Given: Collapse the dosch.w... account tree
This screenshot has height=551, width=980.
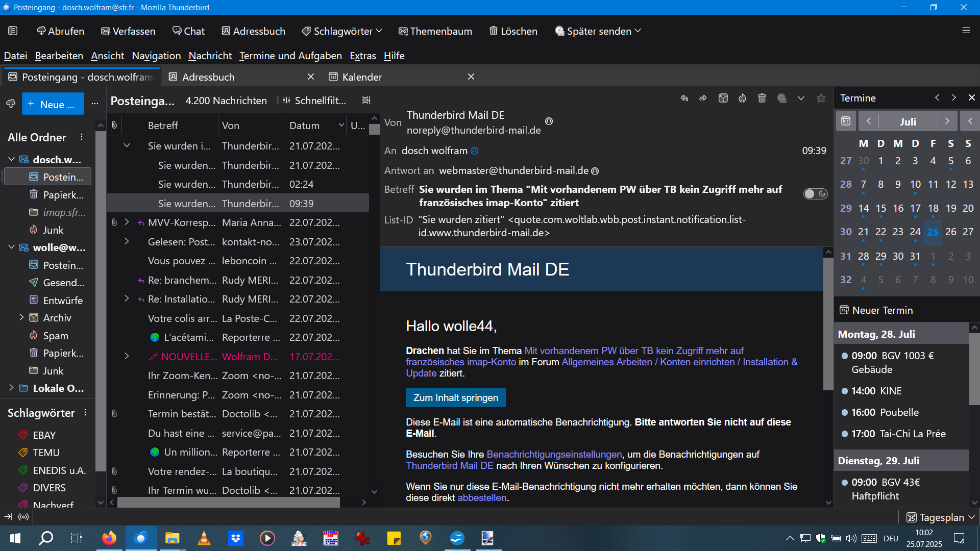Looking at the screenshot, I should click(11, 159).
